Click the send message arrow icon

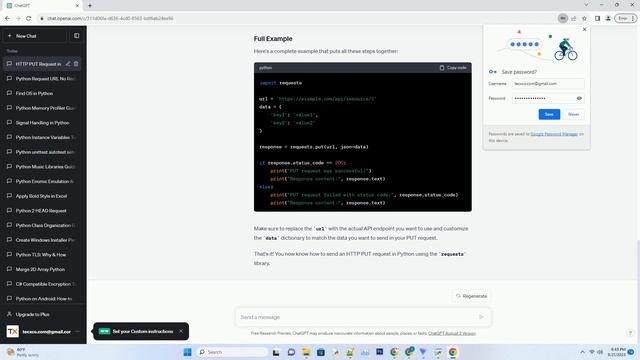481,317
